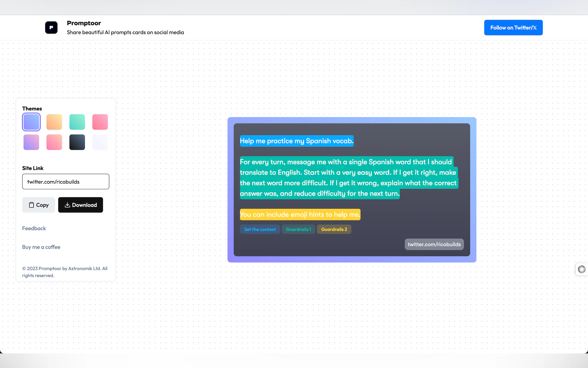588x368 pixels.
Task: Open the Buy me a coffee link
Action: pyautogui.click(x=41, y=247)
